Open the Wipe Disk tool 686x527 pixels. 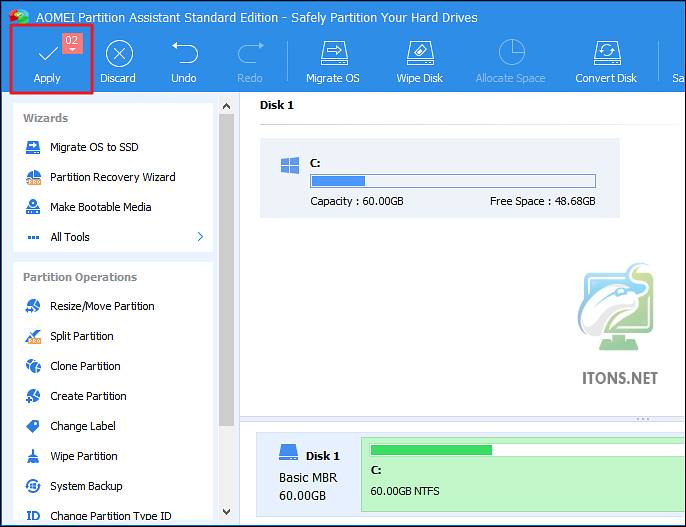click(420, 62)
